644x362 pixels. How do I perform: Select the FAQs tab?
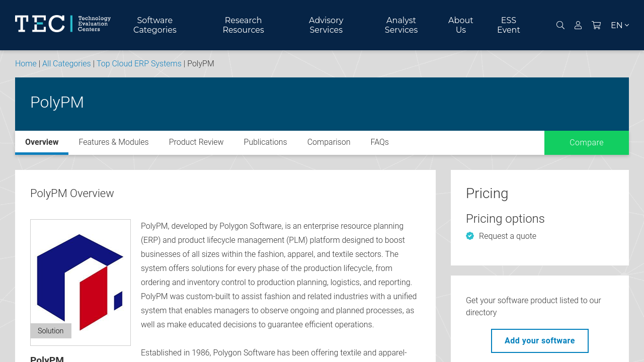(x=379, y=142)
